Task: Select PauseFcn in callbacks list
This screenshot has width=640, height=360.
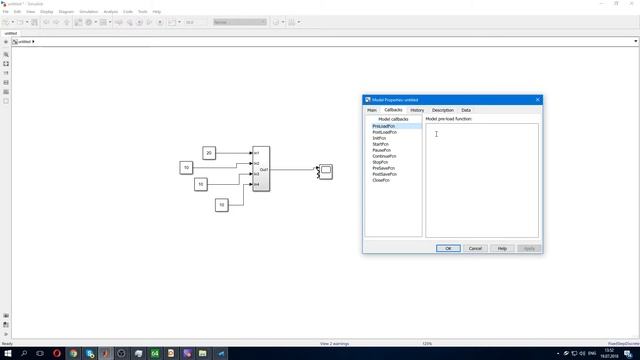Action: click(382, 150)
